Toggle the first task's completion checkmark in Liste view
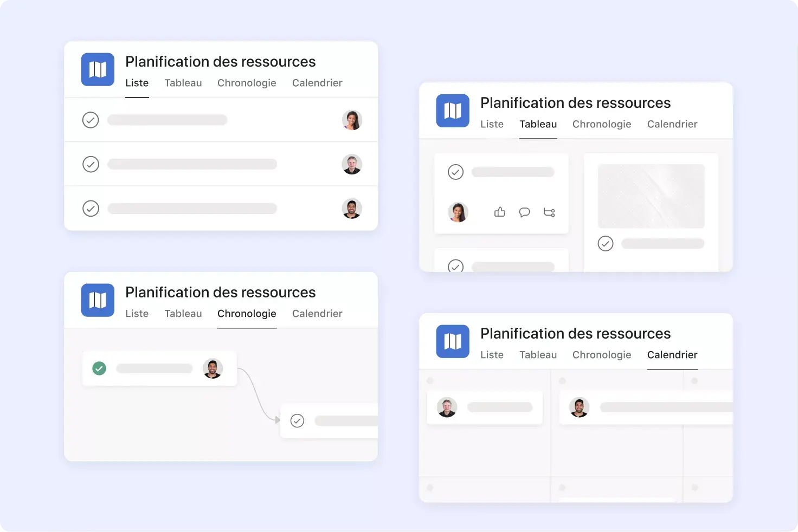 (x=91, y=120)
